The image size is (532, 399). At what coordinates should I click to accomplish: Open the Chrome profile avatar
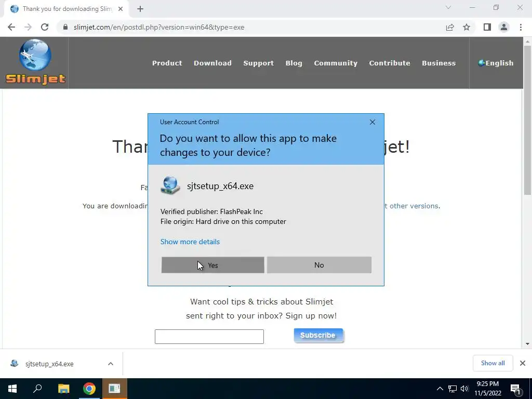(504, 27)
